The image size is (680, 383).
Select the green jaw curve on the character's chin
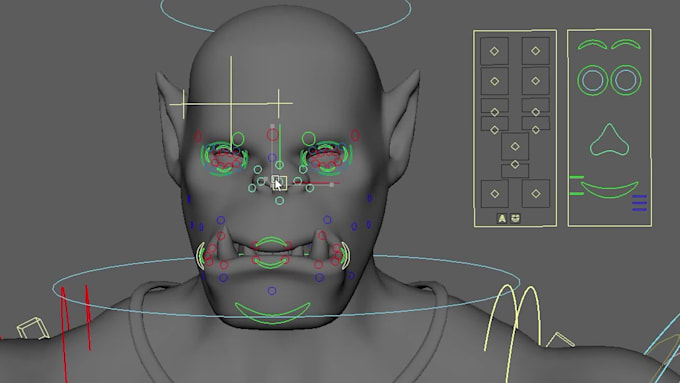coord(273,313)
